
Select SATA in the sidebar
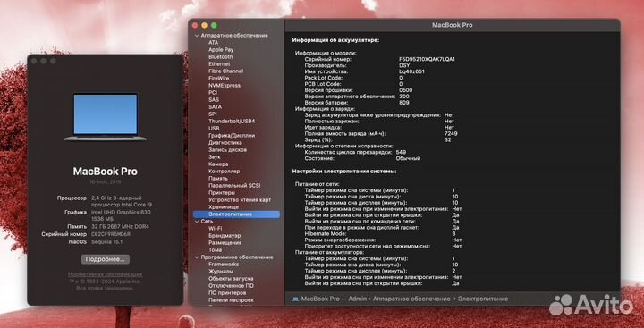click(215, 106)
